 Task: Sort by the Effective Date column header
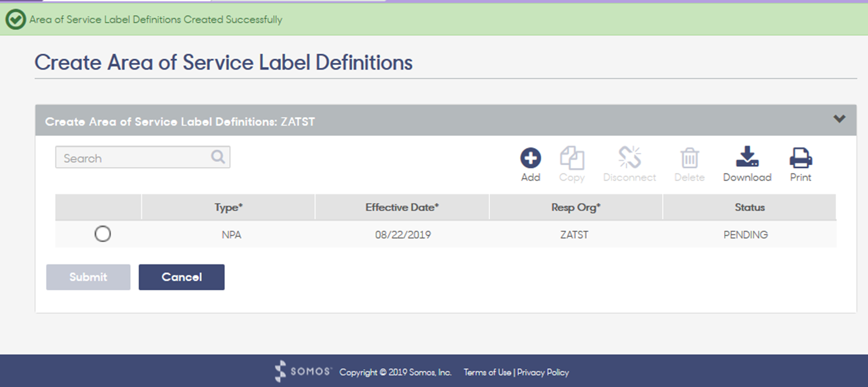pos(402,207)
